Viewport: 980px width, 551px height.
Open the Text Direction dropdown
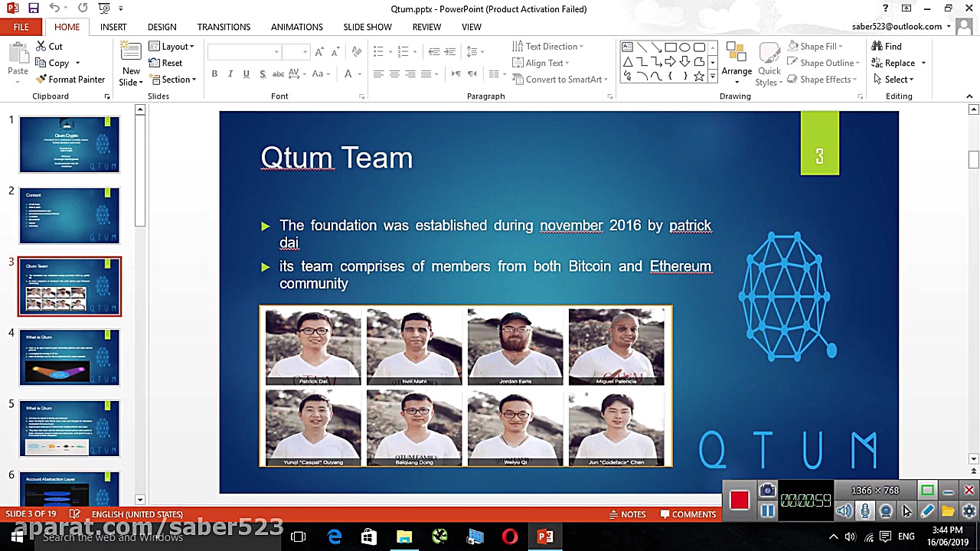click(548, 46)
